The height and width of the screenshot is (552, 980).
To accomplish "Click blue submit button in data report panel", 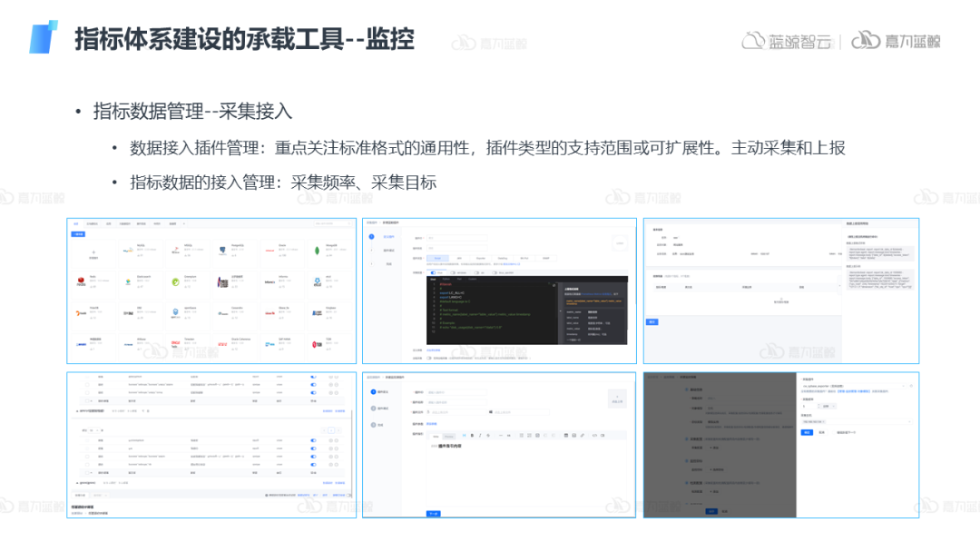I will 652,322.
